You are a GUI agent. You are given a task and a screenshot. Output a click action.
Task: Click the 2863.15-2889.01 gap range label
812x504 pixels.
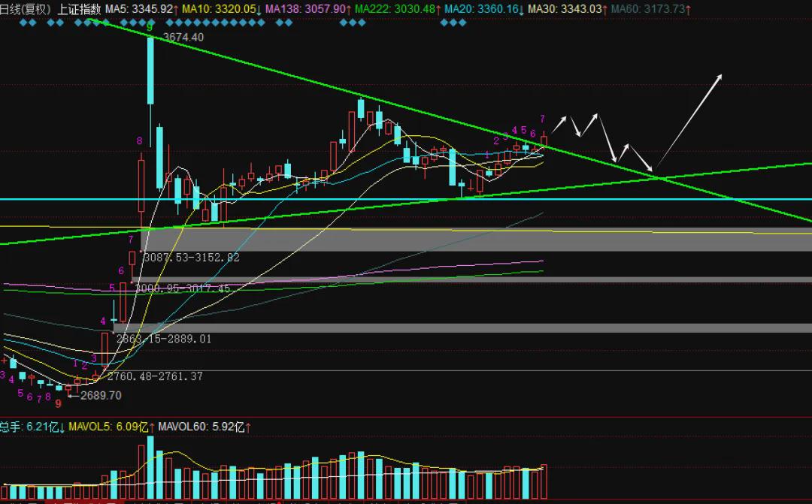click(164, 339)
